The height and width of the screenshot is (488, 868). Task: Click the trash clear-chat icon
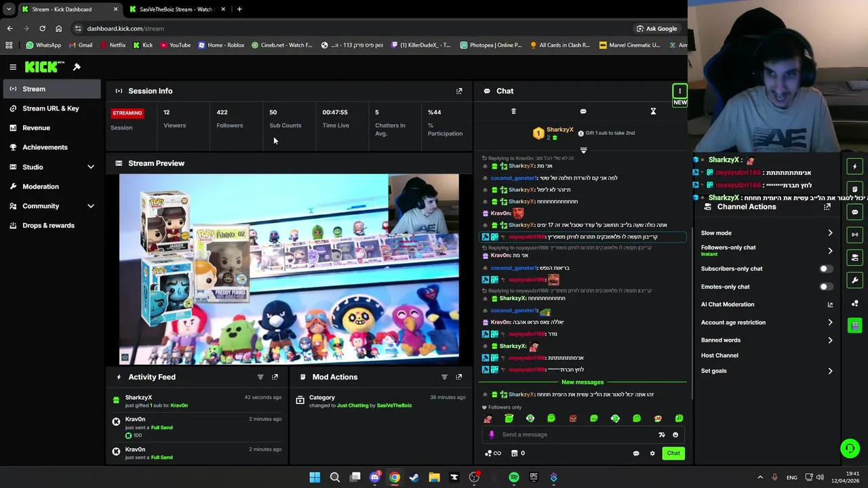(513, 111)
